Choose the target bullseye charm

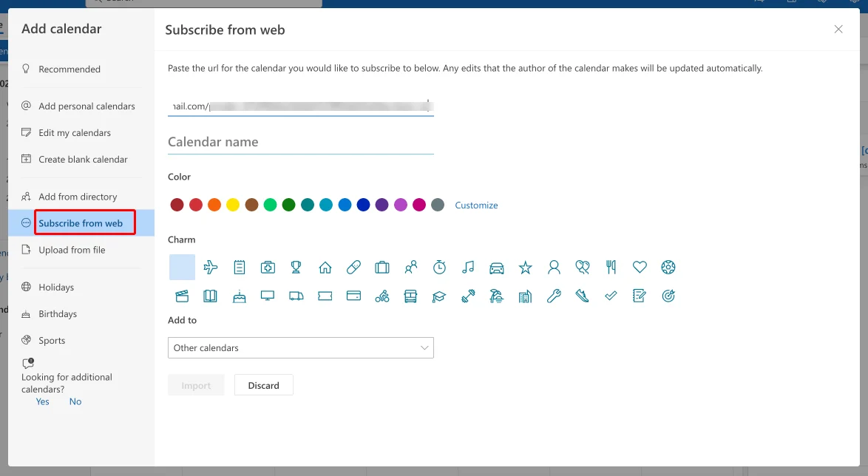click(x=668, y=296)
